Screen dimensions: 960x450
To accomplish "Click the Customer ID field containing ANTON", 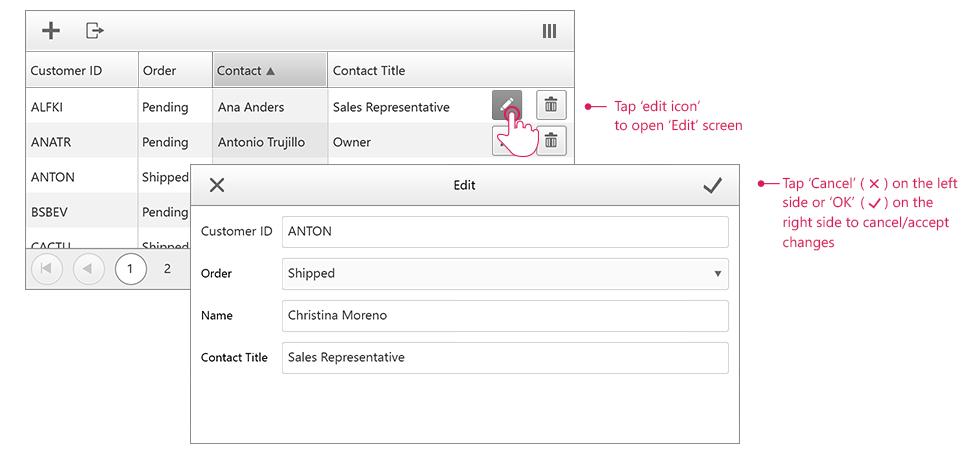I will 505,231.
